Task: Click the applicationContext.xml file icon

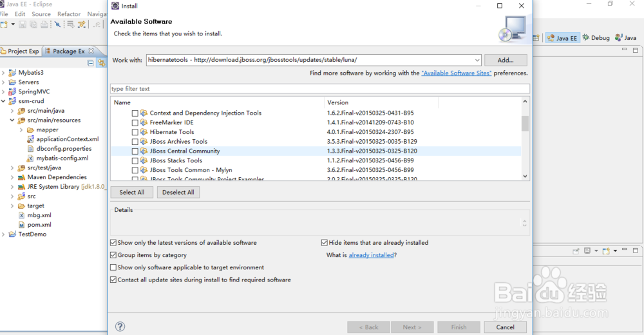Action: (x=30, y=139)
